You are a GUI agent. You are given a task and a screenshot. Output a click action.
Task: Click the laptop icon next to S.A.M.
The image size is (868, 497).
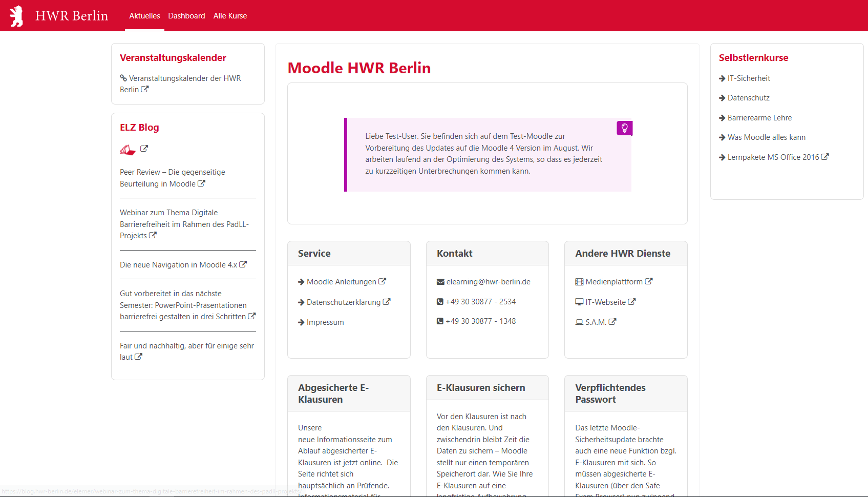point(579,322)
